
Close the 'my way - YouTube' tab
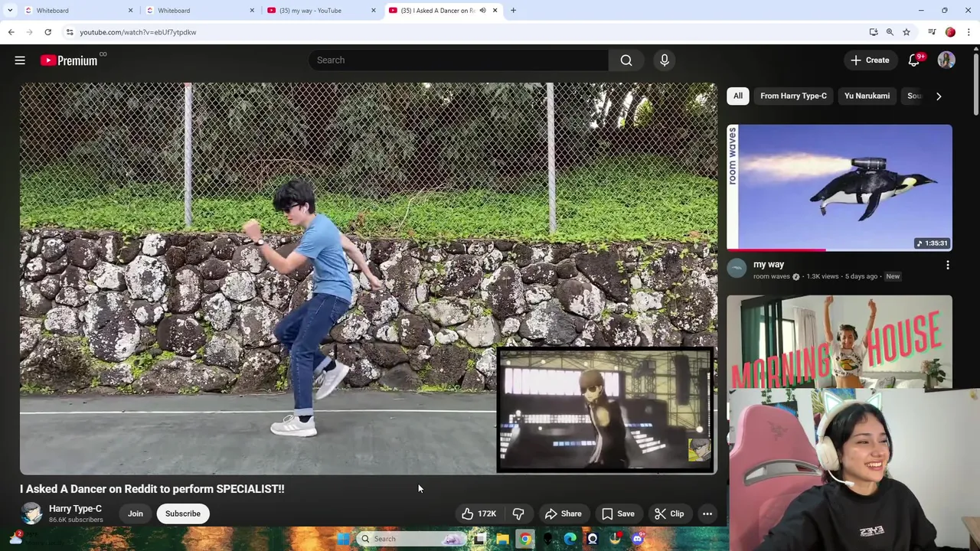point(374,11)
